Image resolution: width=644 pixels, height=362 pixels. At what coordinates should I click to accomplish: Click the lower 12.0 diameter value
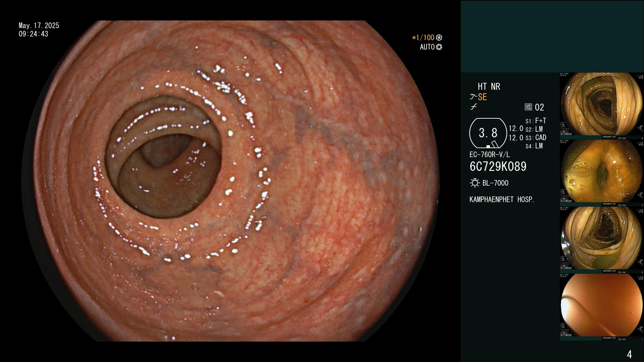point(516,138)
